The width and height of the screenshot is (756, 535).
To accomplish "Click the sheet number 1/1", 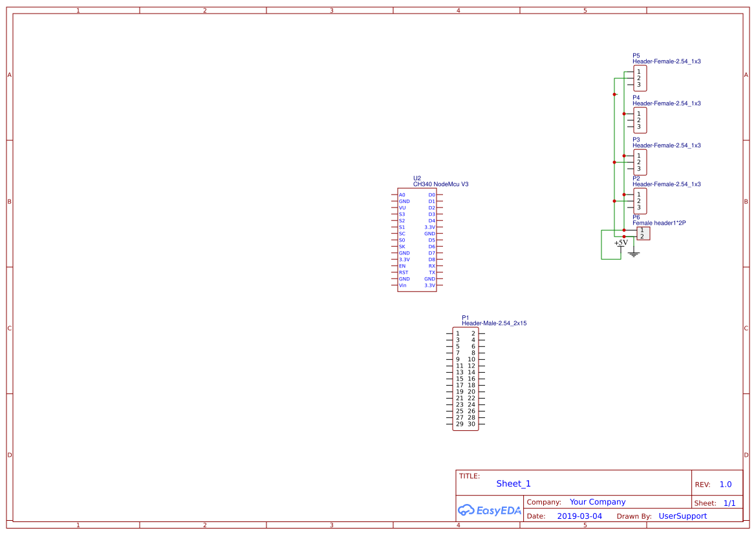I will point(729,503).
